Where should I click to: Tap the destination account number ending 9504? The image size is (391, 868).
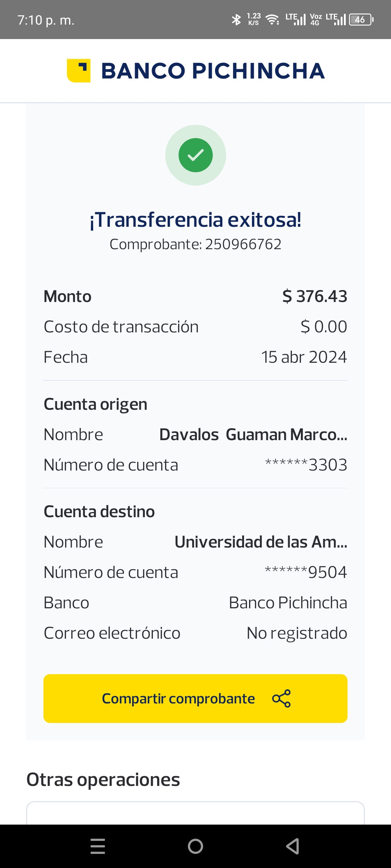click(x=306, y=572)
